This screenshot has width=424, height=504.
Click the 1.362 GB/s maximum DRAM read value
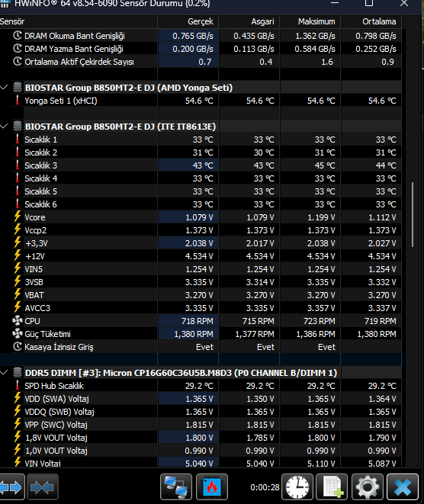(x=315, y=36)
